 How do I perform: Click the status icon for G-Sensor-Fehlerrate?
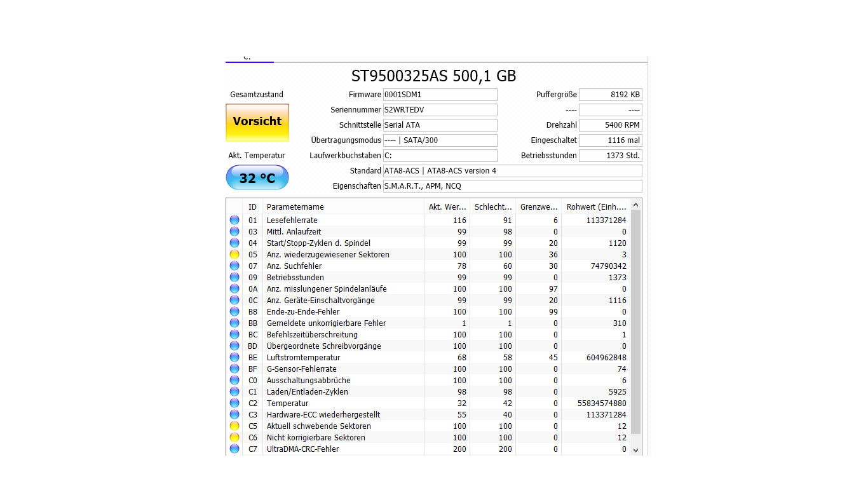pyautogui.click(x=234, y=369)
